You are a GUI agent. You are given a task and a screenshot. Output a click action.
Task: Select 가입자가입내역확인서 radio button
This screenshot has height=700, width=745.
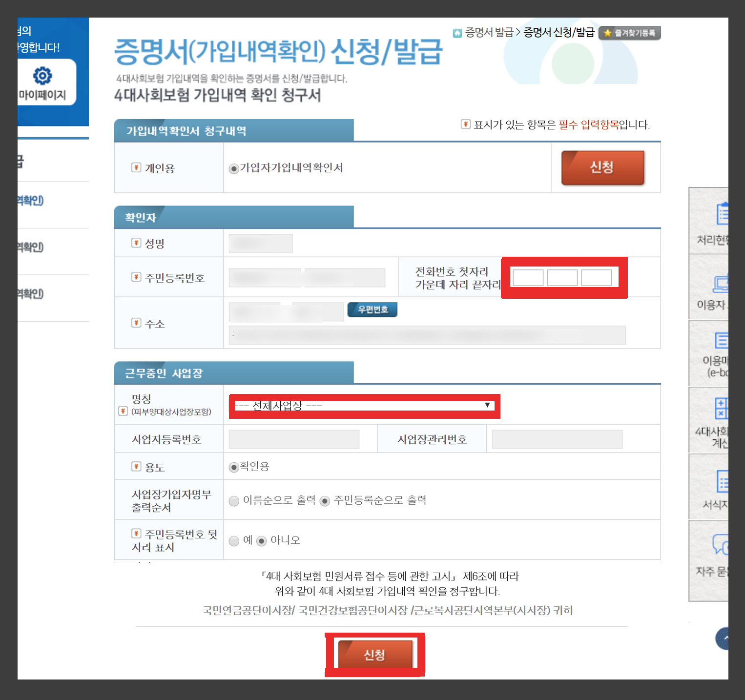pos(234,169)
